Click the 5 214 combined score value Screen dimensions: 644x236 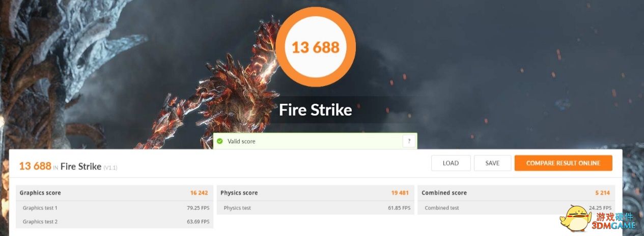603,193
